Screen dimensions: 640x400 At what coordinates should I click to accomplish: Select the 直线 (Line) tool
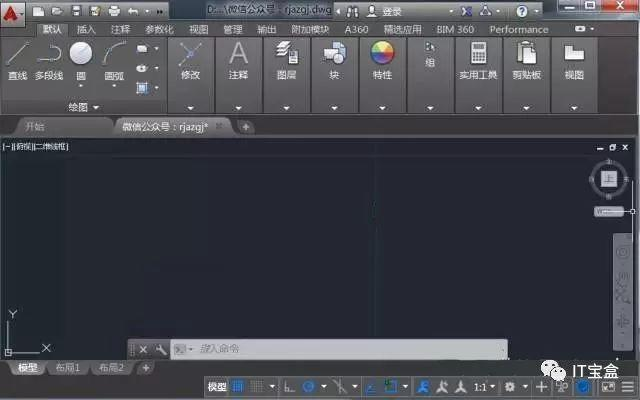tap(18, 61)
